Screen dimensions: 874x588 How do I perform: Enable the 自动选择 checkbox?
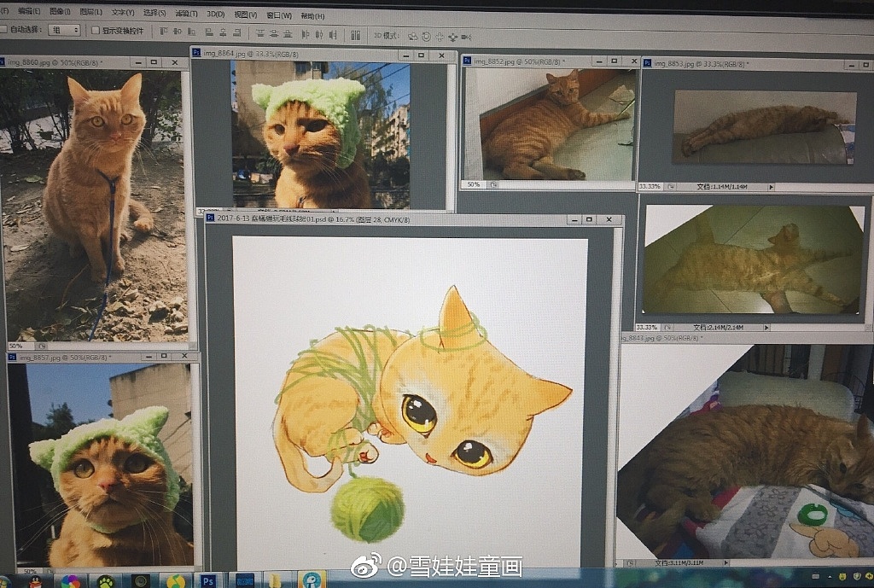pyautogui.click(x=4, y=30)
